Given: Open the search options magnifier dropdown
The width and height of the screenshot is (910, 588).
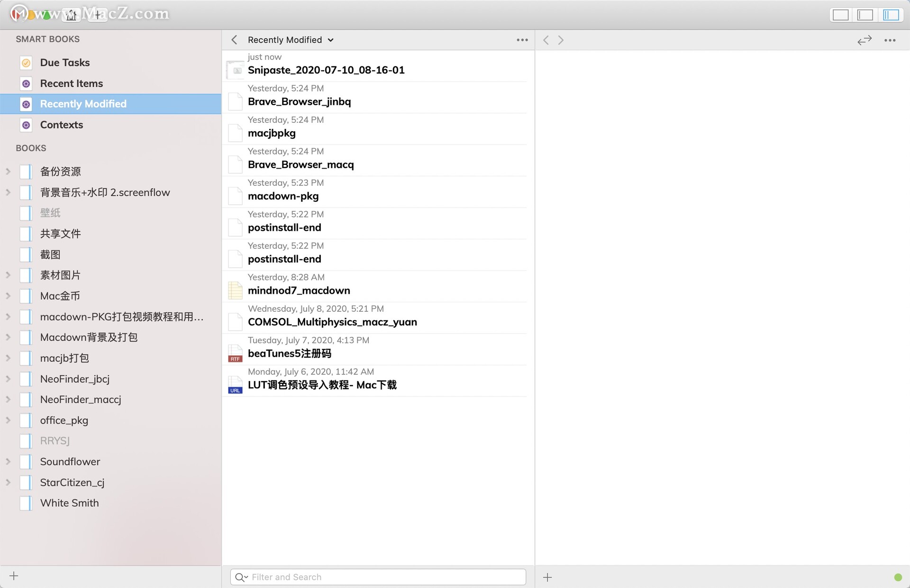Looking at the screenshot, I should (241, 577).
